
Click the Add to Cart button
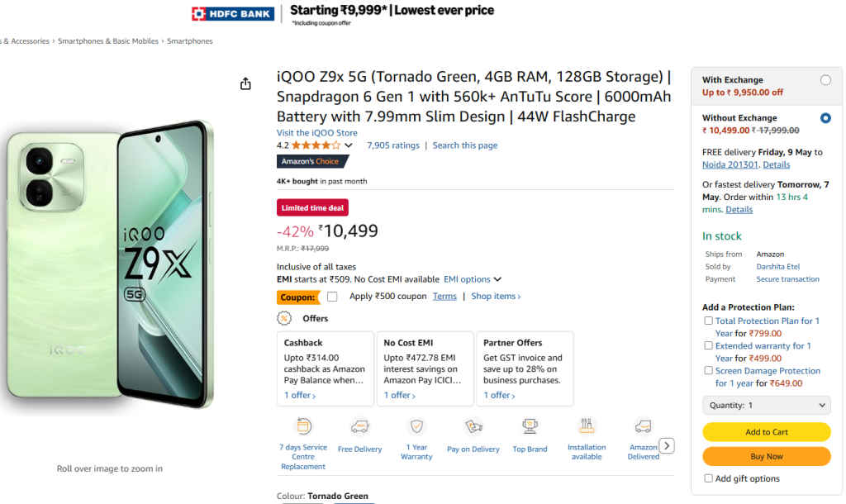[766, 431]
